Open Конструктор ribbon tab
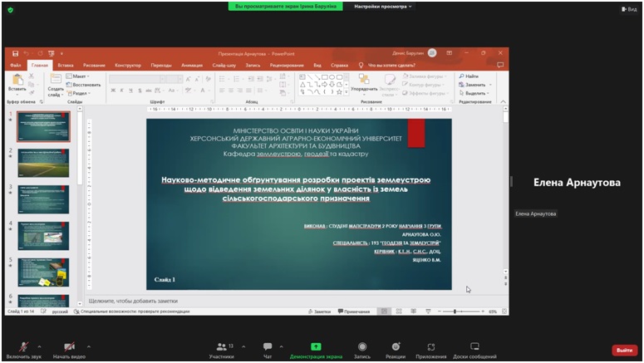 pos(128,66)
